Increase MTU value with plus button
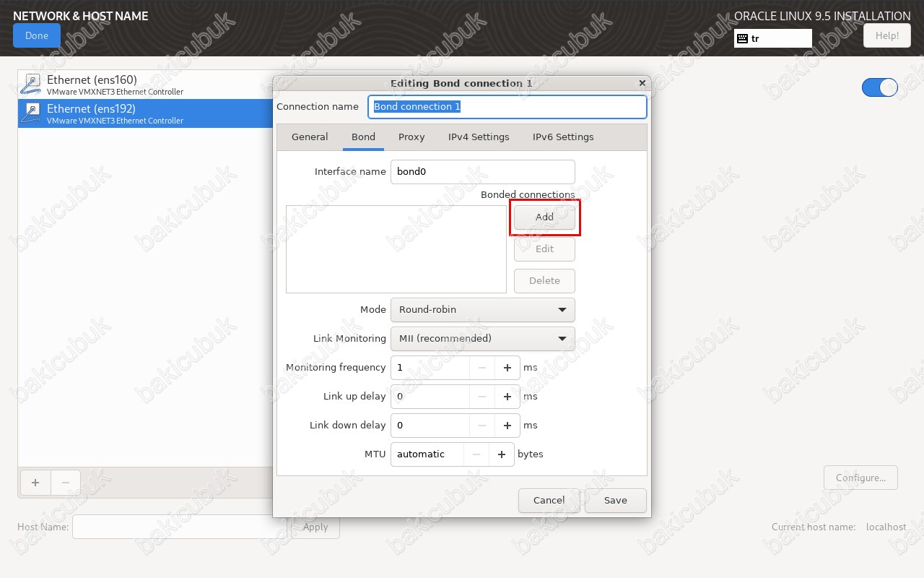Screen dimensions: 924x578 point(501,454)
